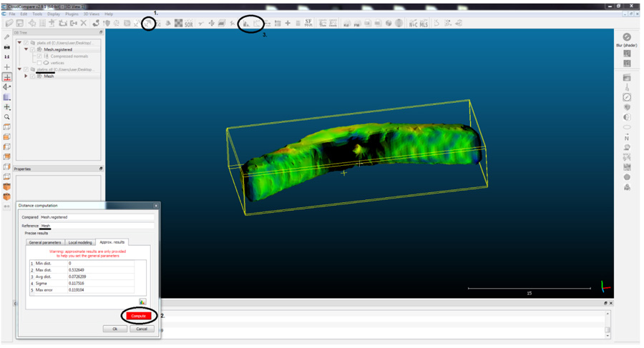Click the translate/rotate cross toolbar icon

211,24
